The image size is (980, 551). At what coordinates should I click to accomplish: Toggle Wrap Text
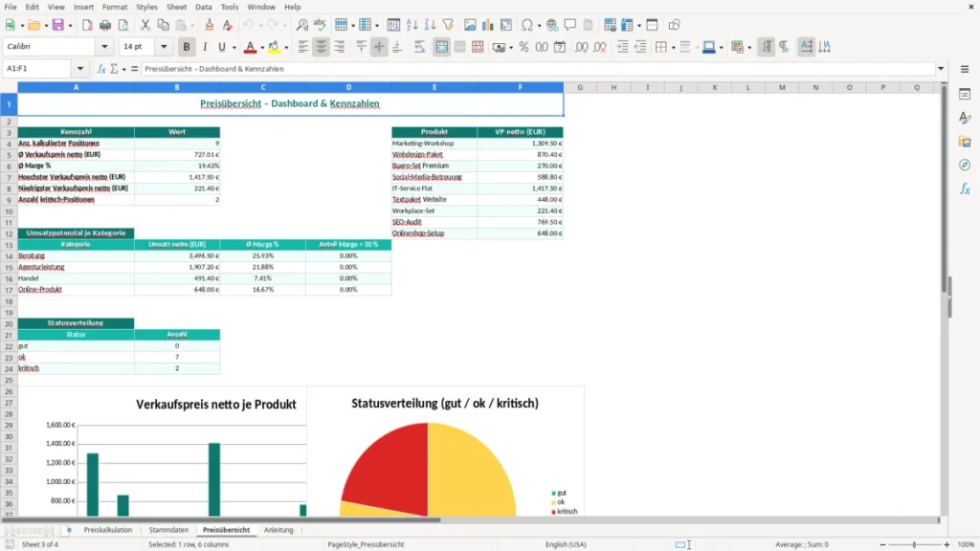coord(419,47)
